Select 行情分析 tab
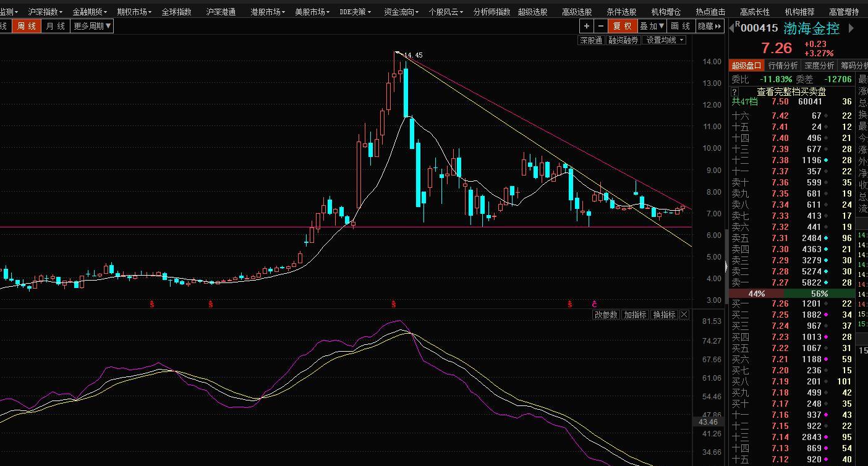 pyautogui.click(x=783, y=66)
